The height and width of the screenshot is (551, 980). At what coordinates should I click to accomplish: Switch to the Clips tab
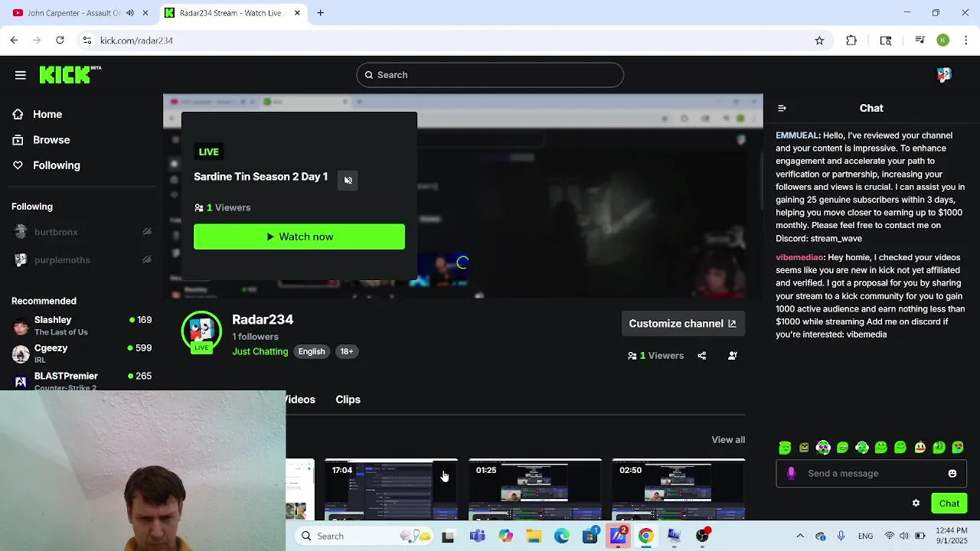point(348,399)
